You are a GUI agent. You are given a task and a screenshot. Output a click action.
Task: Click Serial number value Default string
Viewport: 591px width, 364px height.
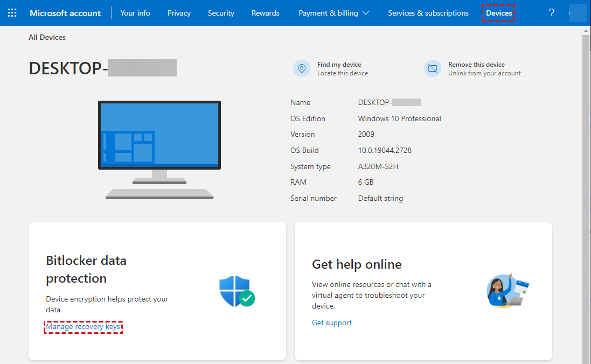[380, 199]
